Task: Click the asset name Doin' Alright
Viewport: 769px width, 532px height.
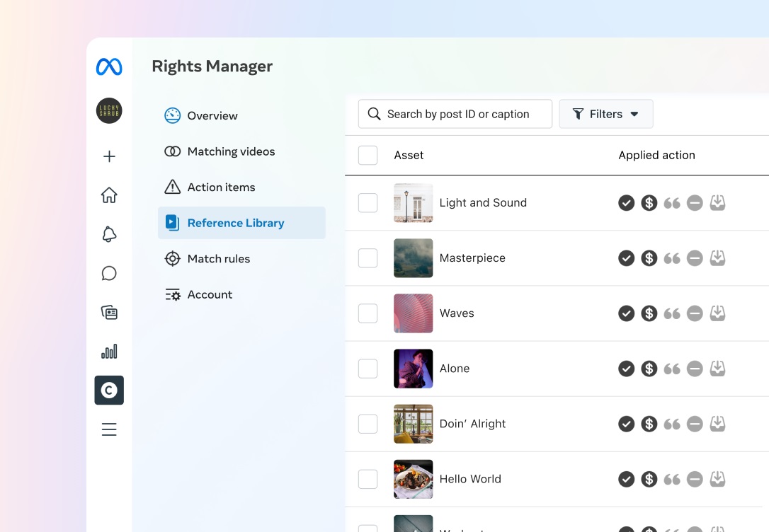Action: tap(472, 424)
